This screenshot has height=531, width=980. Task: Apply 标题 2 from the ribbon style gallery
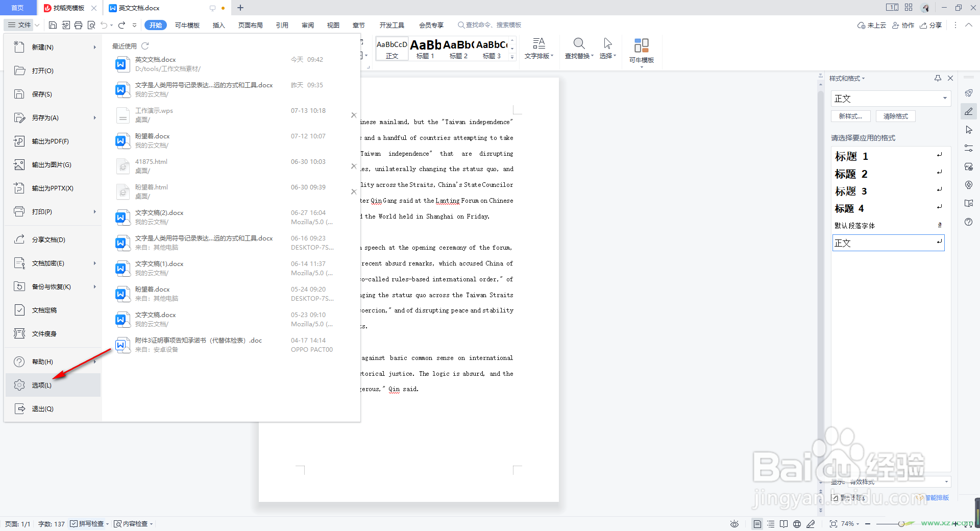click(458, 49)
